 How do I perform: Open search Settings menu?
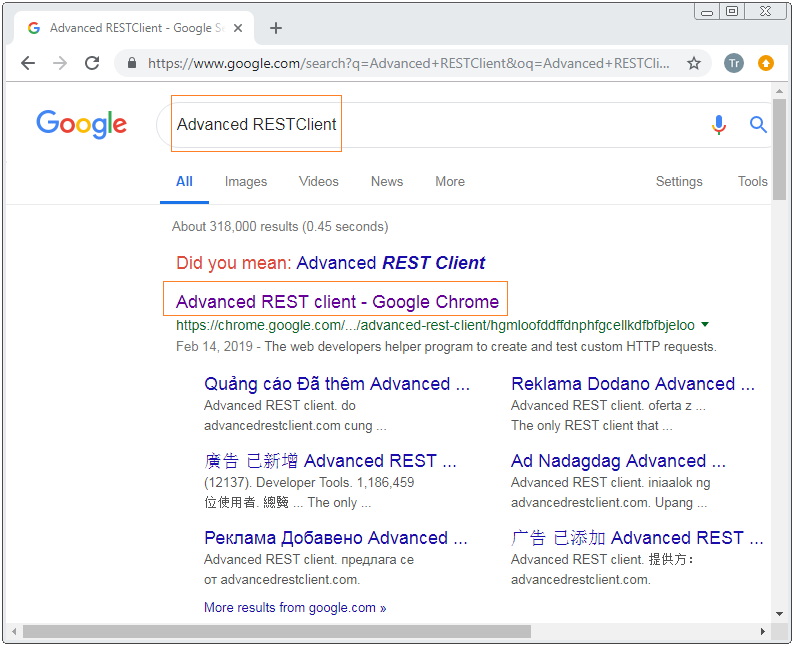click(x=679, y=182)
